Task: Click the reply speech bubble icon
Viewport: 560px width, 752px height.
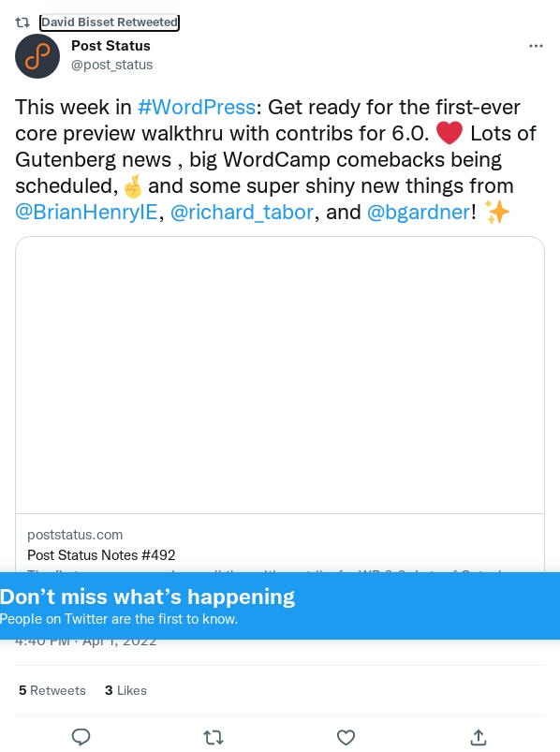Action: (81, 737)
